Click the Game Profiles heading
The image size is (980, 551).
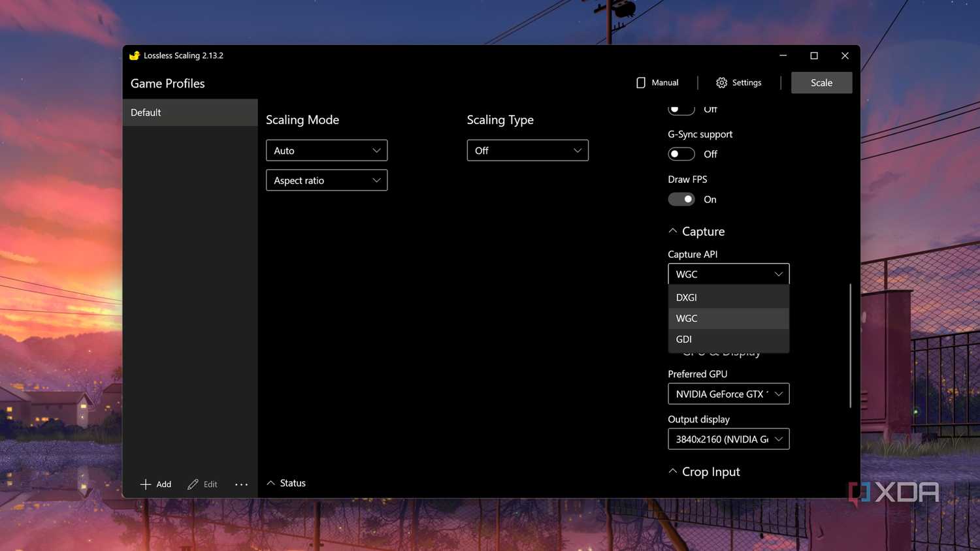[167, 84]
